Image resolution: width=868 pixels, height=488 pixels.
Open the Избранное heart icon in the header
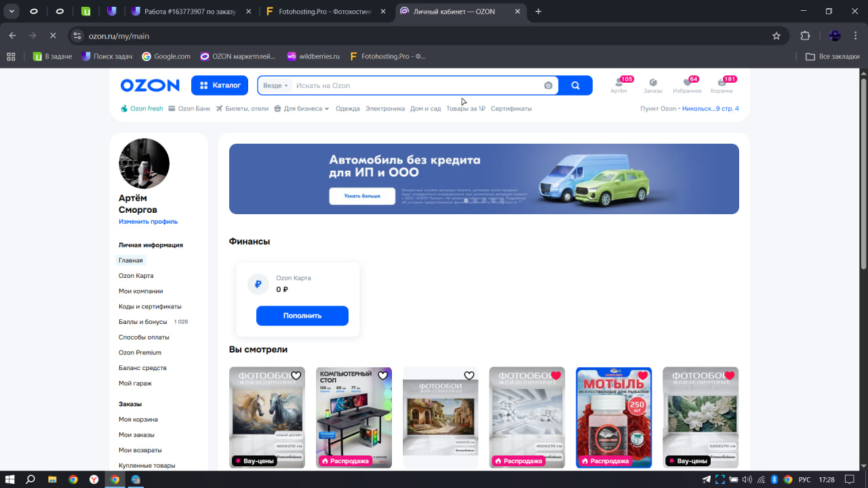click(687, 85)
